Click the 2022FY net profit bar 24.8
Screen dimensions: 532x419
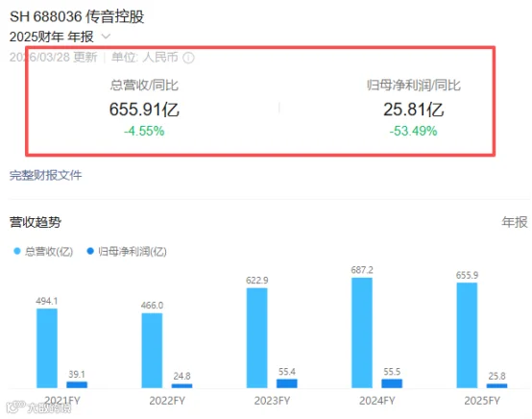click(x=181, y=385)
